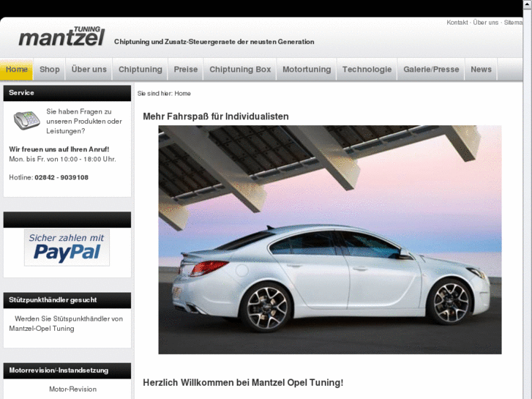Viewport: 532px width, 399px height.
Task: Select the Technologie tab
Action: (367, 70)
